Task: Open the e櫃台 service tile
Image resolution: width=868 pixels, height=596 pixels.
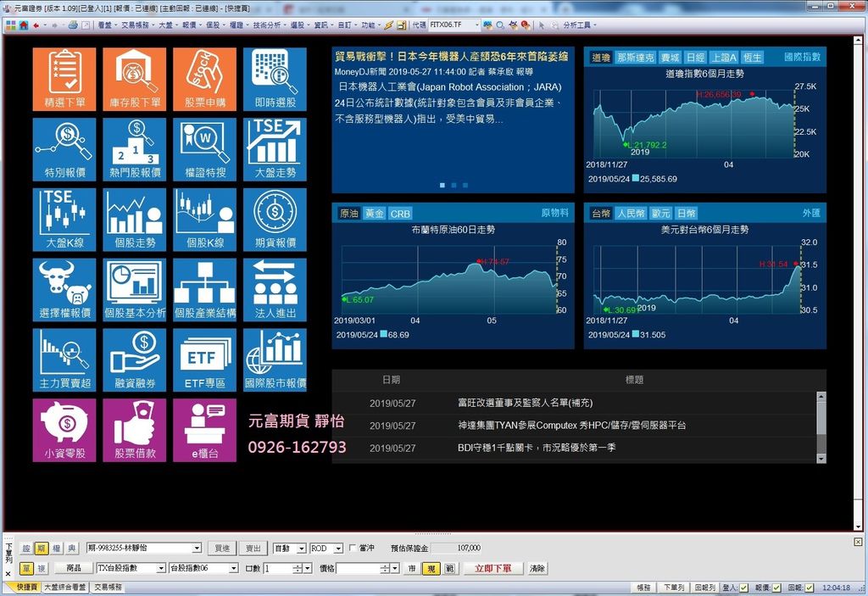Action: [205, 431]
